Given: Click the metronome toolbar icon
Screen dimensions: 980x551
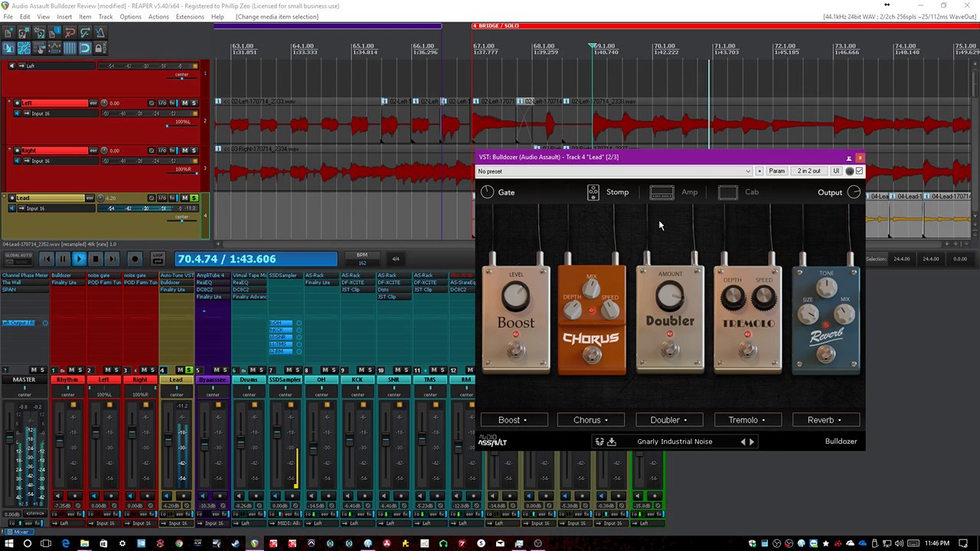Looking at the screenshot, I should click(x=100, y=33).
